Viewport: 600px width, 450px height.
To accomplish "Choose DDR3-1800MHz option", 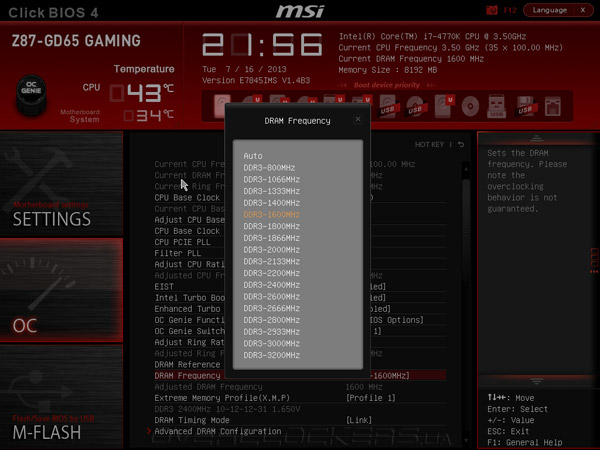I will 271,226.
